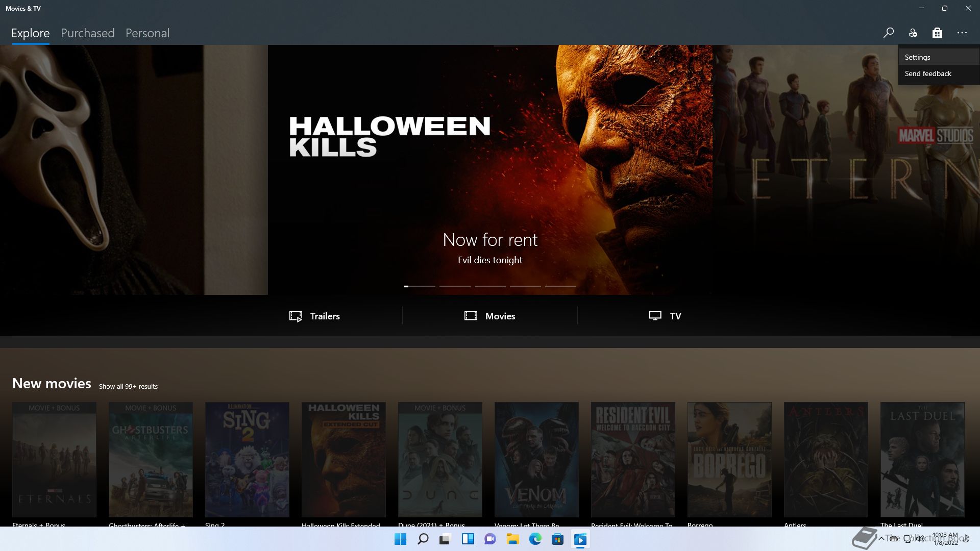Open the volume speaker tray icon
Image resolution: width=980 pixels, height=551 pixels.
point(920,539)
